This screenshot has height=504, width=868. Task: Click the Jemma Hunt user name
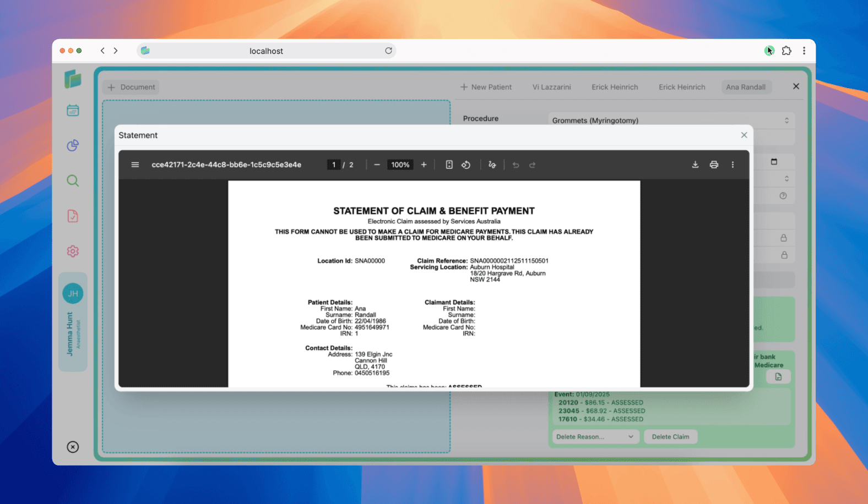click(70, 334)
